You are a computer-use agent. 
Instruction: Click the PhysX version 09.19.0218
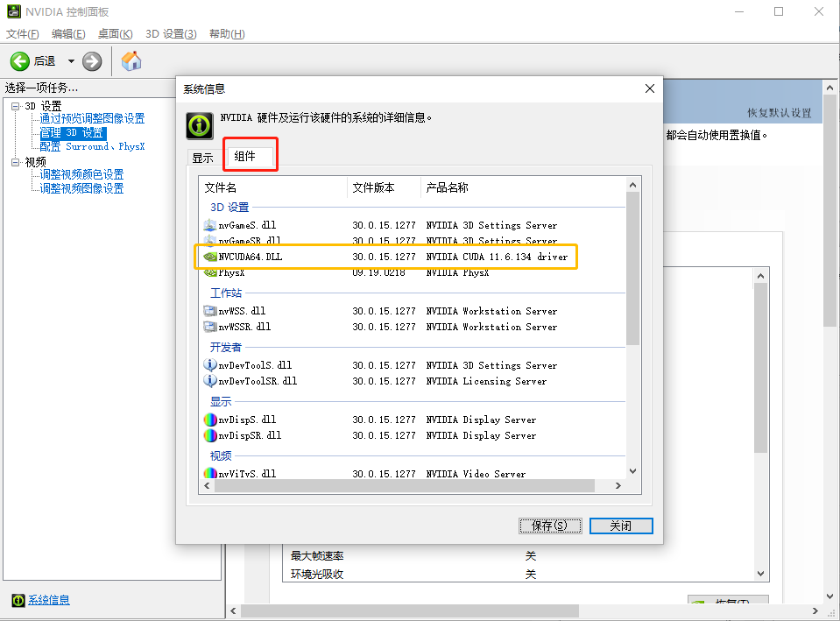click(x=378, y=272)
